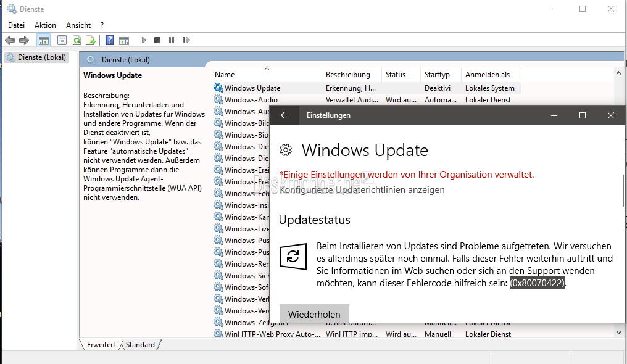Open the ? help menu
Viewport: 627px width, 364px height.
pos(102,25)
